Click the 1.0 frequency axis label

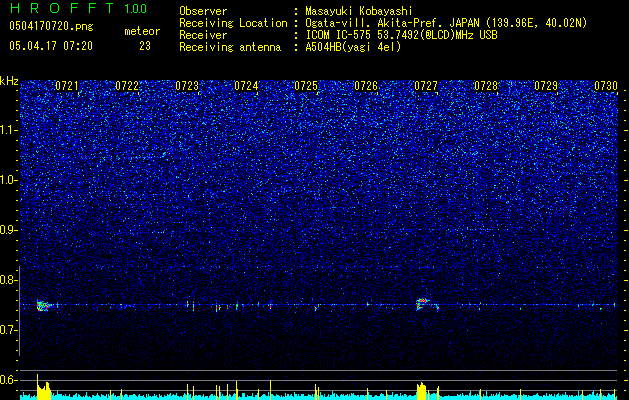[8, 180]
